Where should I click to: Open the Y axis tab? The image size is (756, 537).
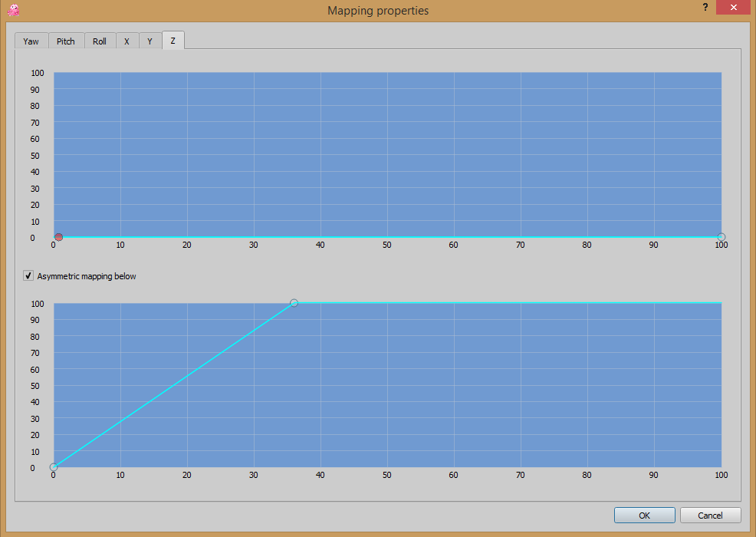(x=150, y=41)
